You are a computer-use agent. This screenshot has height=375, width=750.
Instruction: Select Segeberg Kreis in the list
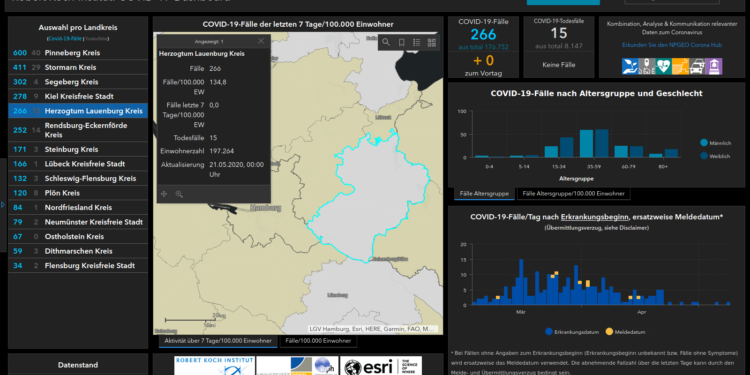click(78, 82)
